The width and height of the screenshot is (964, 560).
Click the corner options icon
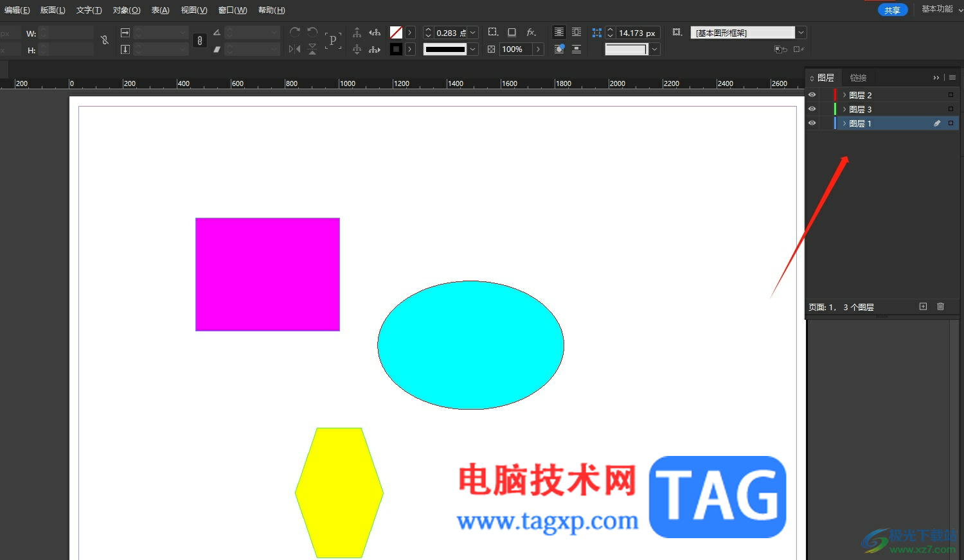[x=493, y=32]
